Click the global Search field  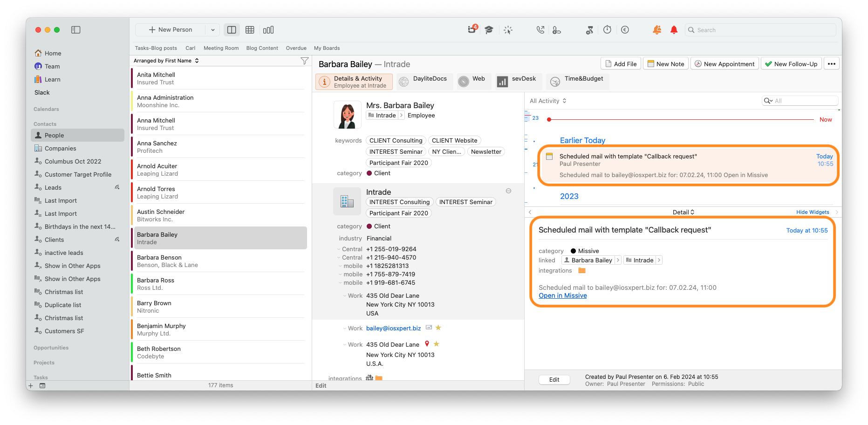760,30
